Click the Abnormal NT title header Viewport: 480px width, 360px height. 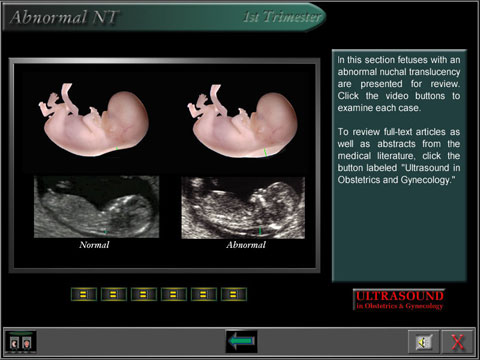click(x=64, y=17)
